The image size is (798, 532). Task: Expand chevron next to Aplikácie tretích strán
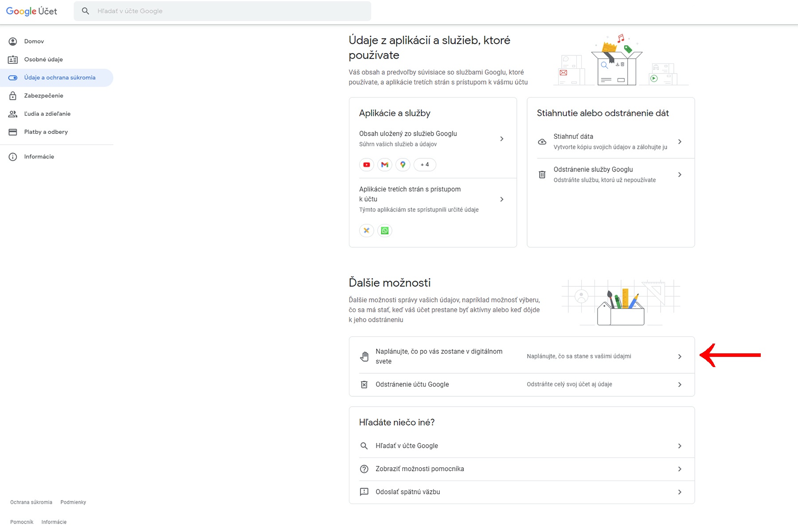point(502,199)
